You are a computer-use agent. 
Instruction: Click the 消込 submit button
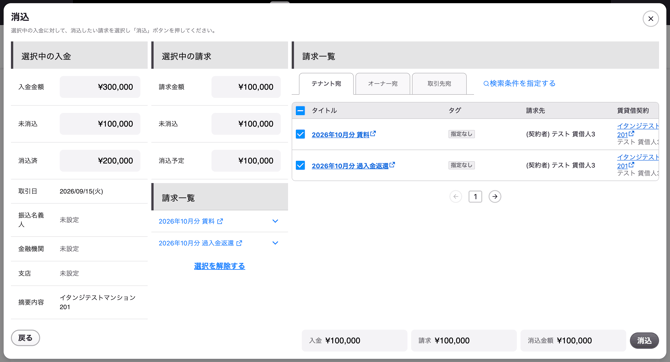(x=644, y=341)
